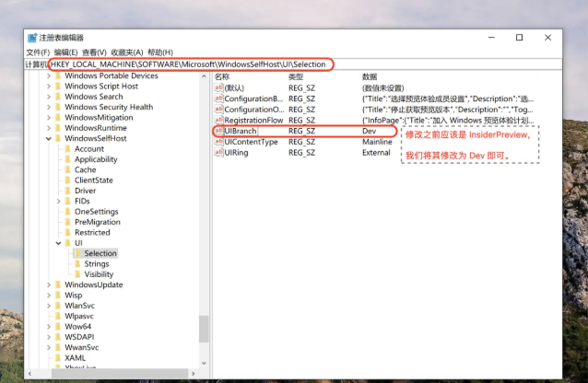Click the ClientState folder icon
The width and height of the screenshot is (588, 383).
pyautogui.click(x=68, y=180)
